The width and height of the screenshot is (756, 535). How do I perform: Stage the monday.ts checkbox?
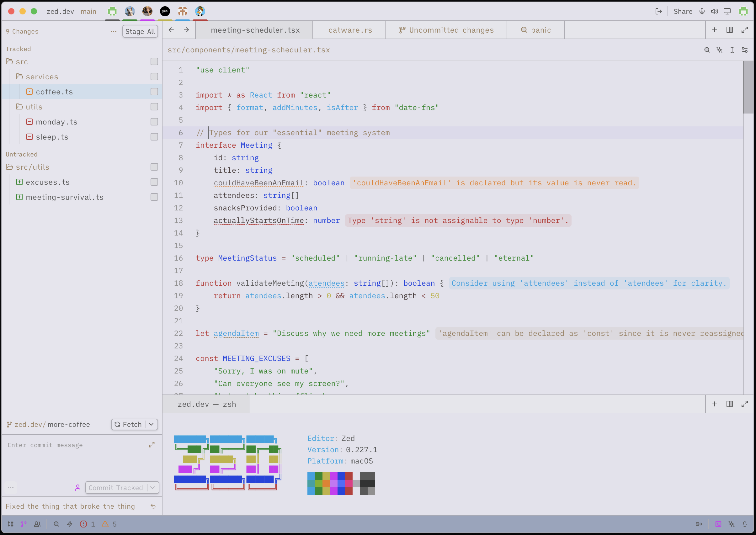coord(154,122)
